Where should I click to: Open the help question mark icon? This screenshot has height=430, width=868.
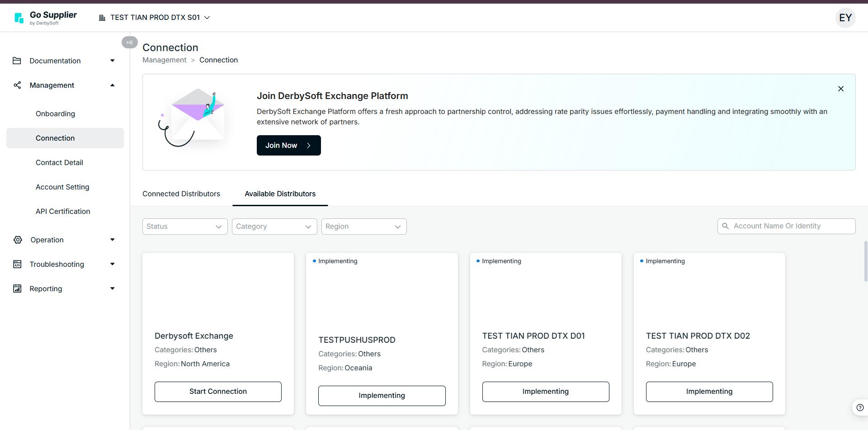click(860, 407)
